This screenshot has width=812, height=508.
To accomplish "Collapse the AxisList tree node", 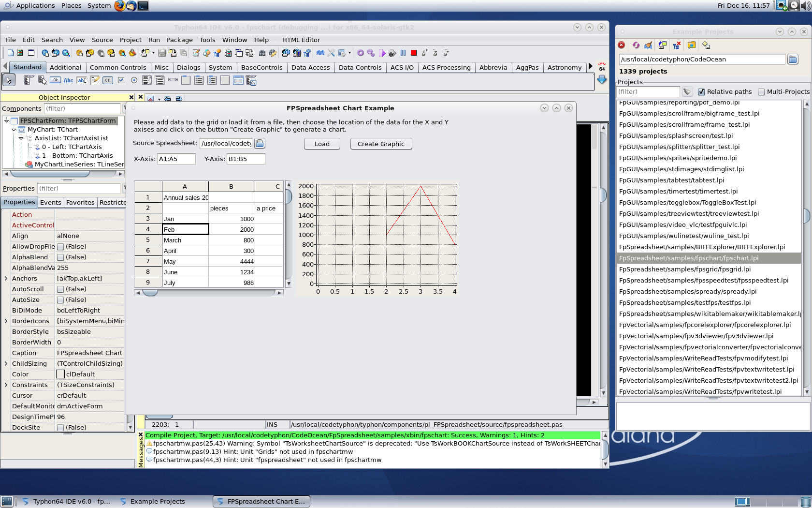I will click(x=21, y=138).
